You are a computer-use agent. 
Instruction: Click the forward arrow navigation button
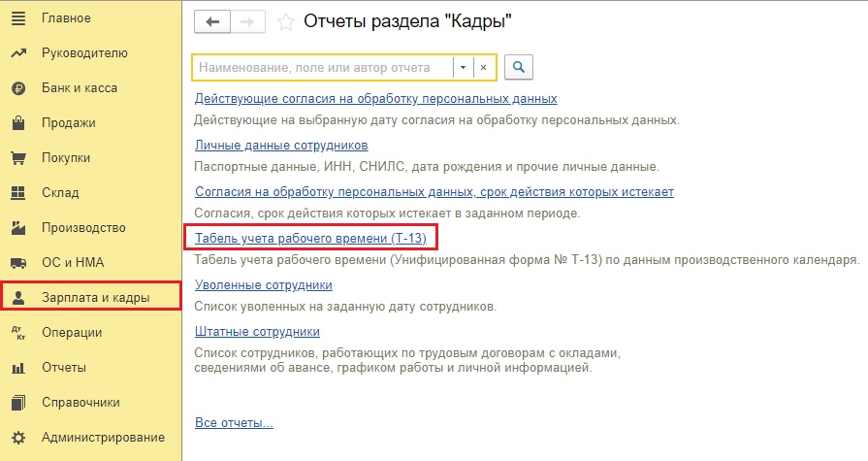[247, 22]
